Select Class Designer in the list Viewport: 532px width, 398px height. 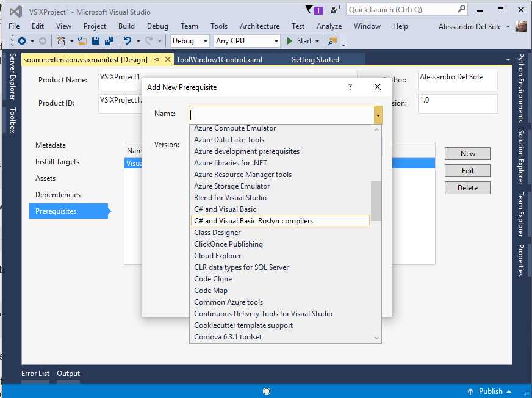280,233
